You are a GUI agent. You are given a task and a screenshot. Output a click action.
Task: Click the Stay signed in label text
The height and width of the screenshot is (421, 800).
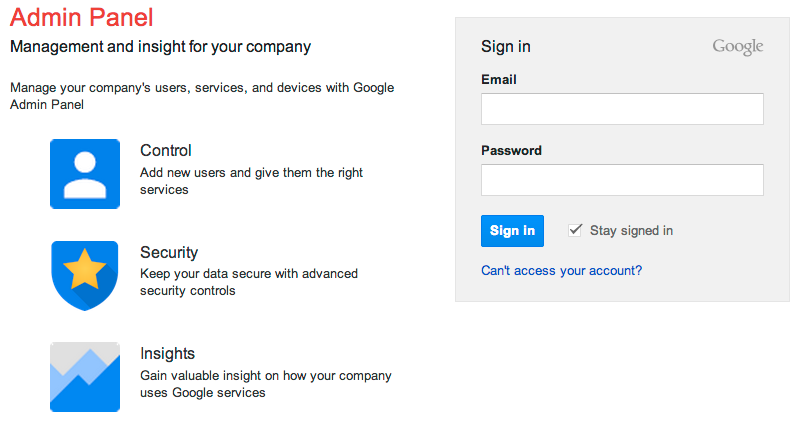pos(631,230)
